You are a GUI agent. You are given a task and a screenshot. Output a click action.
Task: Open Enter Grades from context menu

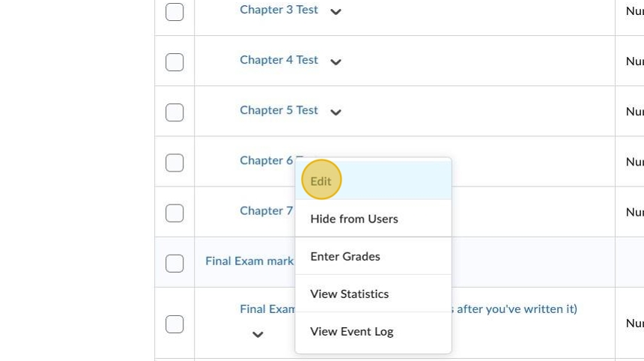pyautogui.click(x=345, y=256)
